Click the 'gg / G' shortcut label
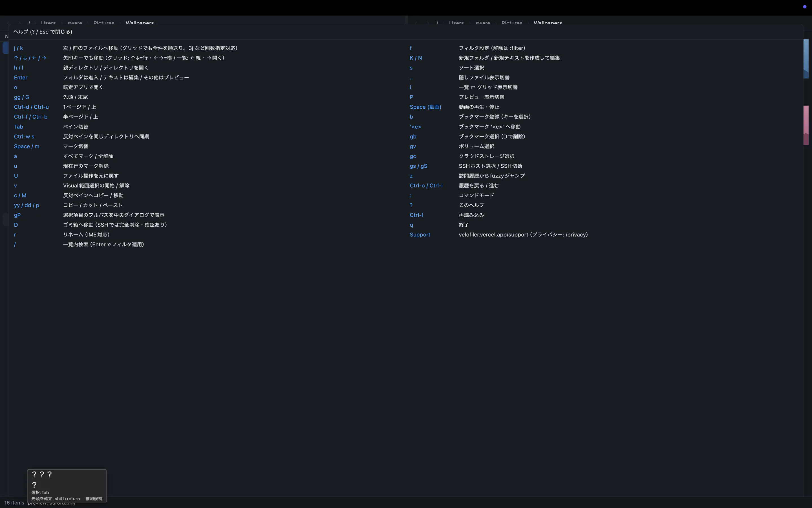Screen dimensions: 812x508 (x=21, y=97)
